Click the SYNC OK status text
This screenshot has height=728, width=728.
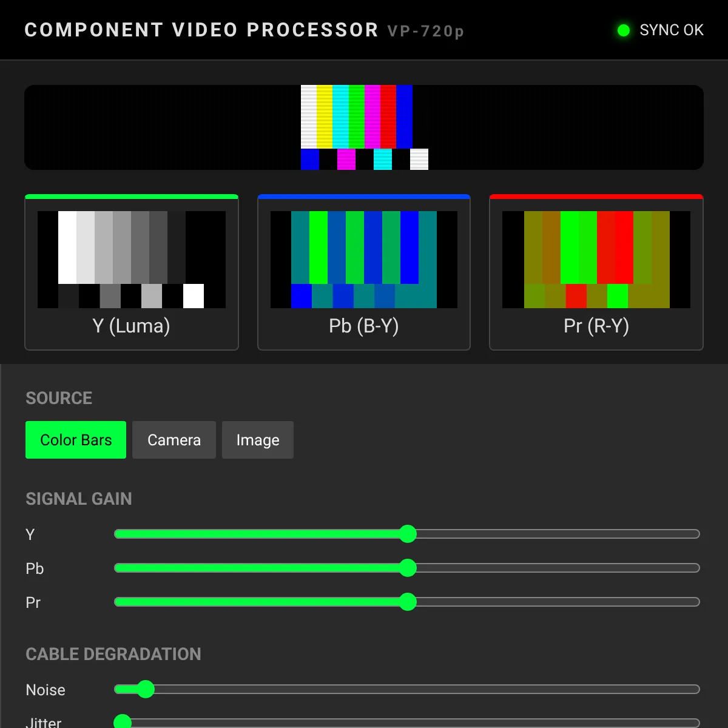672,30
